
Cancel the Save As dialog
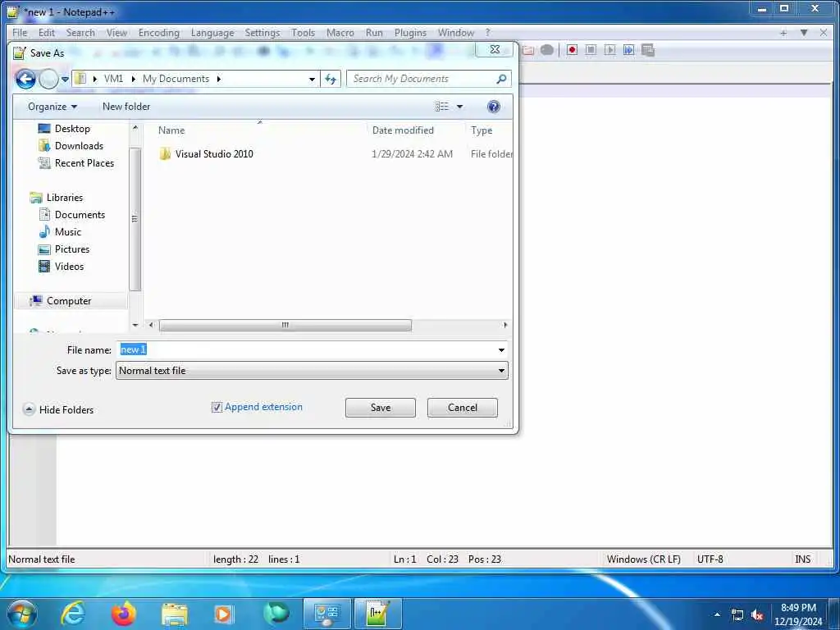click(x=463, y=408)
